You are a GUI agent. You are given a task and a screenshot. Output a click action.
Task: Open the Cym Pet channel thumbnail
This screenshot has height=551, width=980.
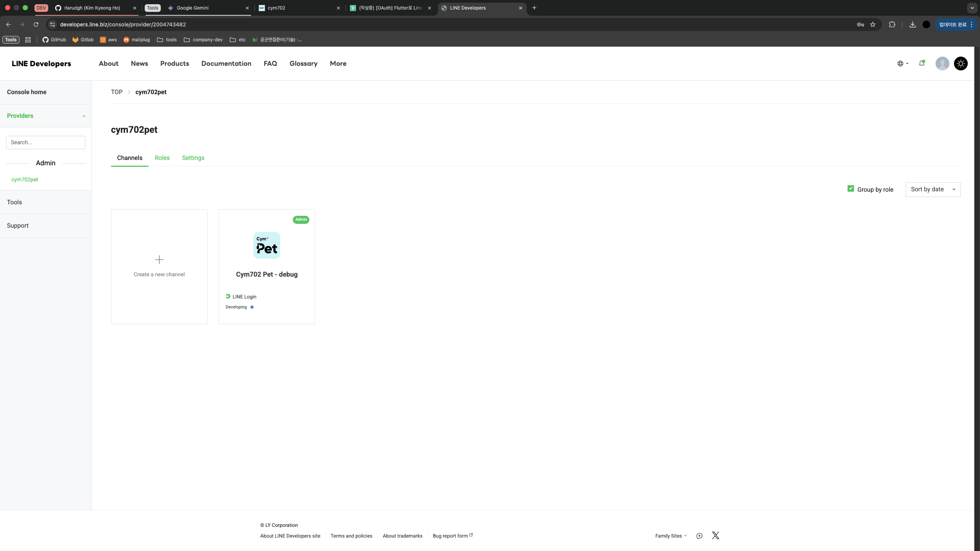click(x=267, y=245)
